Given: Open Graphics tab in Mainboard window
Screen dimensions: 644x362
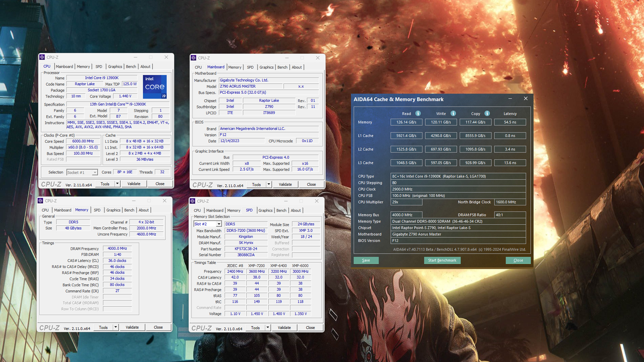Looking at the screenshot, I should [266, 67].
